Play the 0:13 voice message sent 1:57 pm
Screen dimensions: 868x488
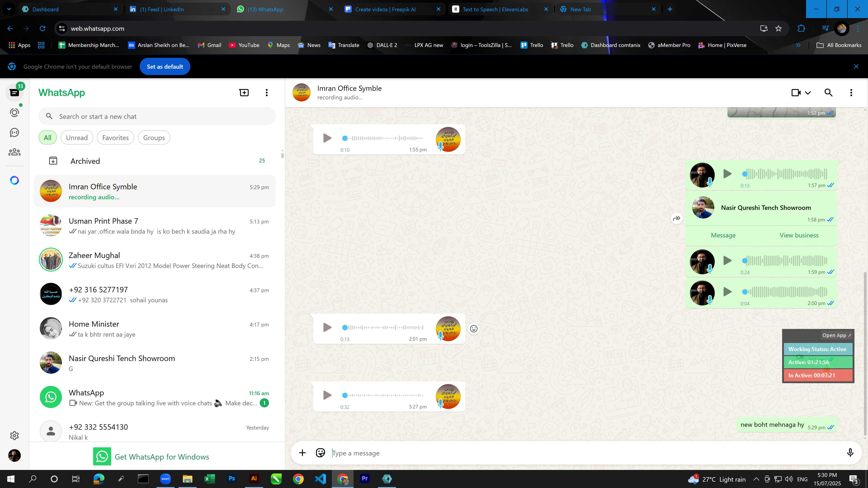pyautogui.click(x=727, y=174)
